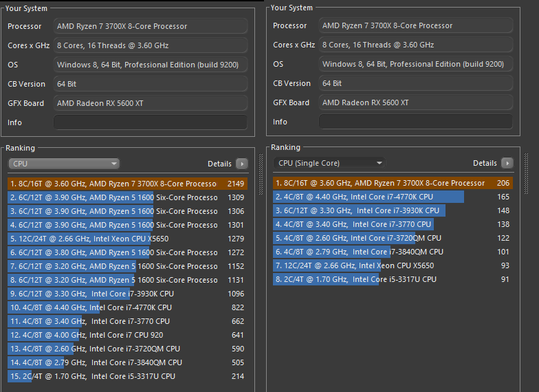Select the i7-4770K entry scoring 165
The image size is (539, 392).
coord(392,197)
